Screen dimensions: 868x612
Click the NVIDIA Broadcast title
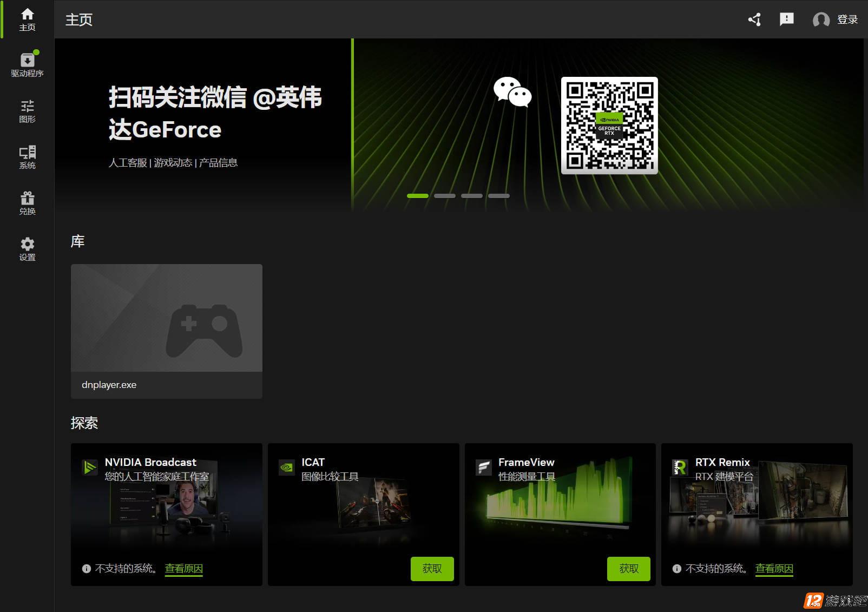click(x=150, y=462)
